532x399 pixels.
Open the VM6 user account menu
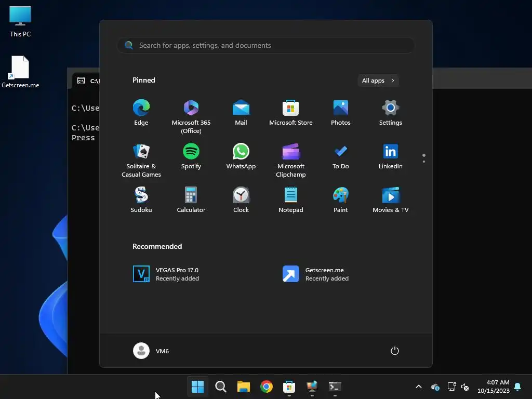pos(151,351)
